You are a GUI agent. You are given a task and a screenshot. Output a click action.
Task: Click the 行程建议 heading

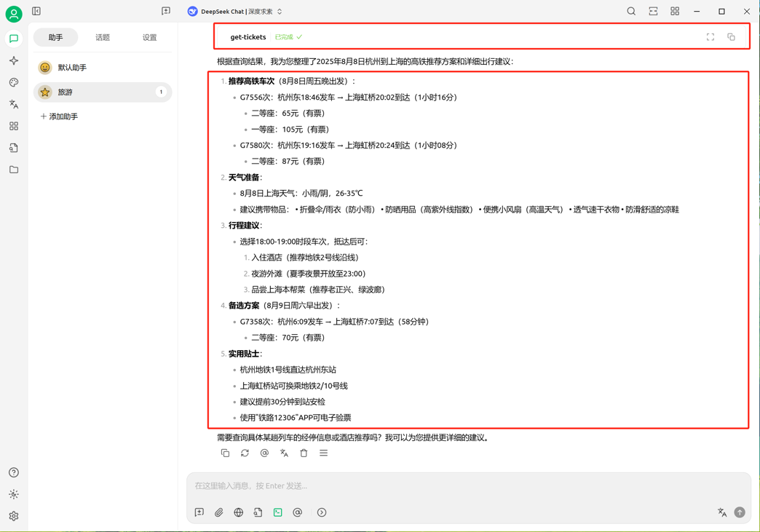244,226
